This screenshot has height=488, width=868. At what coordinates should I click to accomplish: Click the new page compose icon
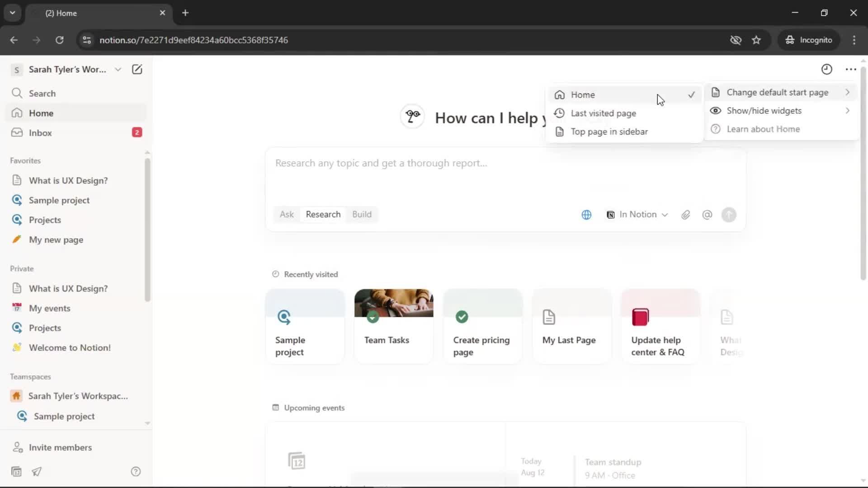pyautogui.click(x=137, y=70)
